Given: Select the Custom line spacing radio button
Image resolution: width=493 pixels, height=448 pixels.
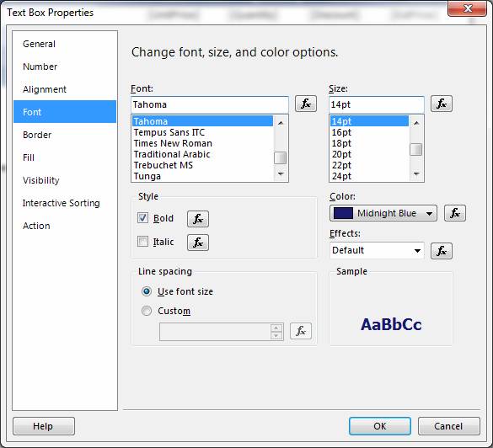Looking at the screenshot, I should pyautogui.click(x=146, y=311).
